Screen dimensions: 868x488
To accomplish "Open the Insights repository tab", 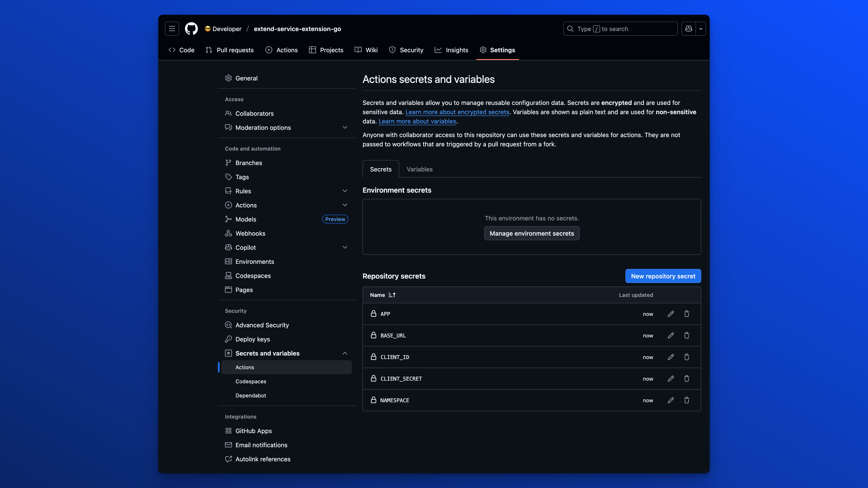I will tap(451, 50).
